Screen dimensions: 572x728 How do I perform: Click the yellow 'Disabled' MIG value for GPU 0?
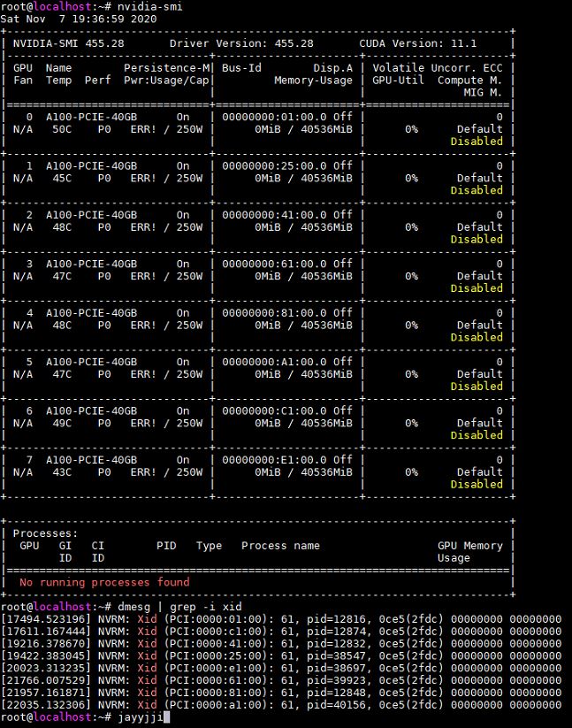tap(477, 142)
